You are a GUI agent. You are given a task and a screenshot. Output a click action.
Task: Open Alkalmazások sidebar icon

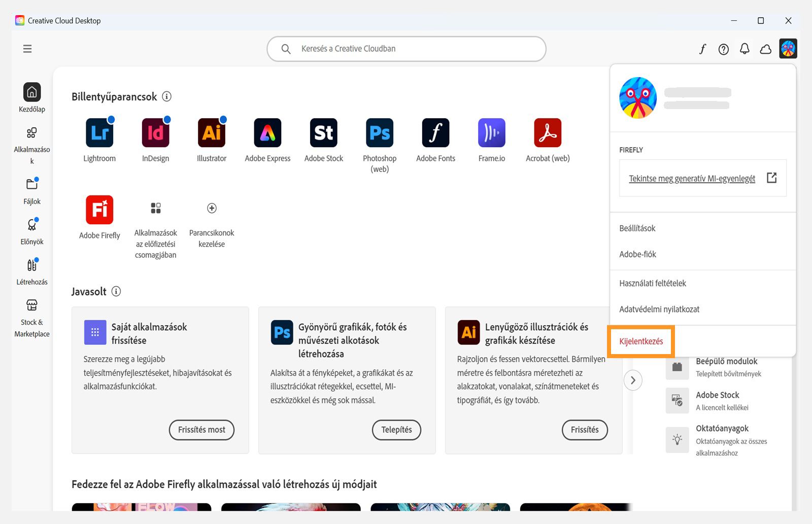[x=31, y=133]
